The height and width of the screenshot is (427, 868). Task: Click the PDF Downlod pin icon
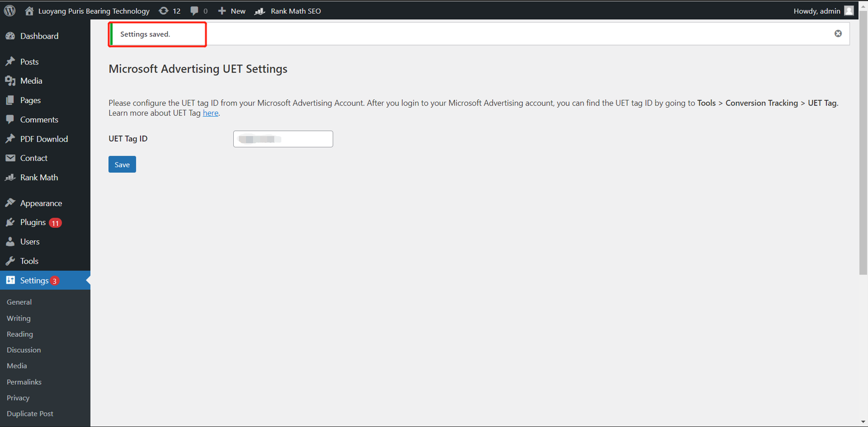pos(10,139)
